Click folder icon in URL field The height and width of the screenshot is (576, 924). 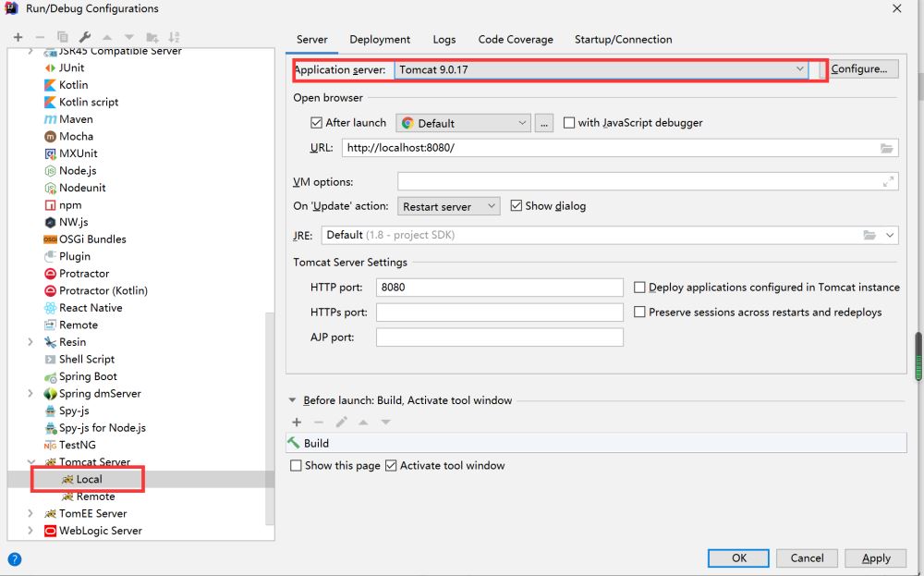coord(886,148)
